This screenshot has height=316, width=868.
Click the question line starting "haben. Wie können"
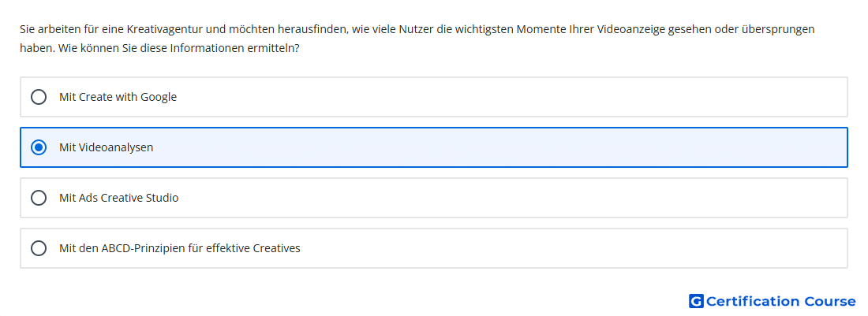click(159, 48)
